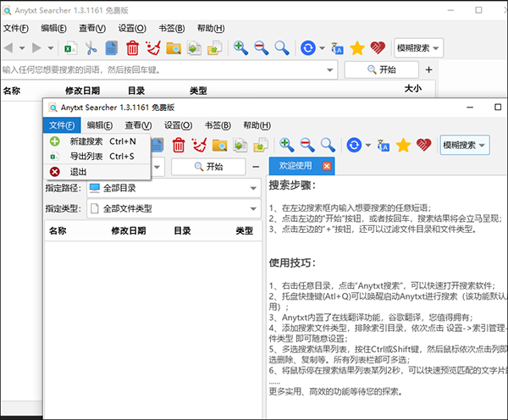Click blue refresh icon in front window
Image resolution: width=508 pixels, height=420 pixels.
point(354,145)
